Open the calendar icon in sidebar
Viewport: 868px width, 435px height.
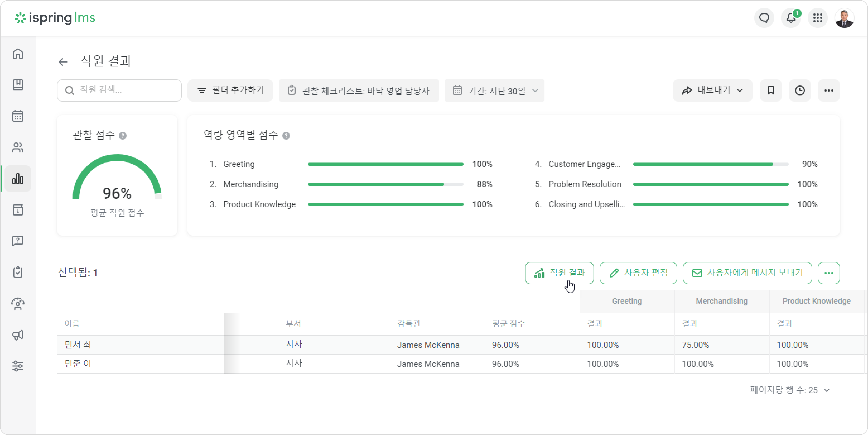18,116
